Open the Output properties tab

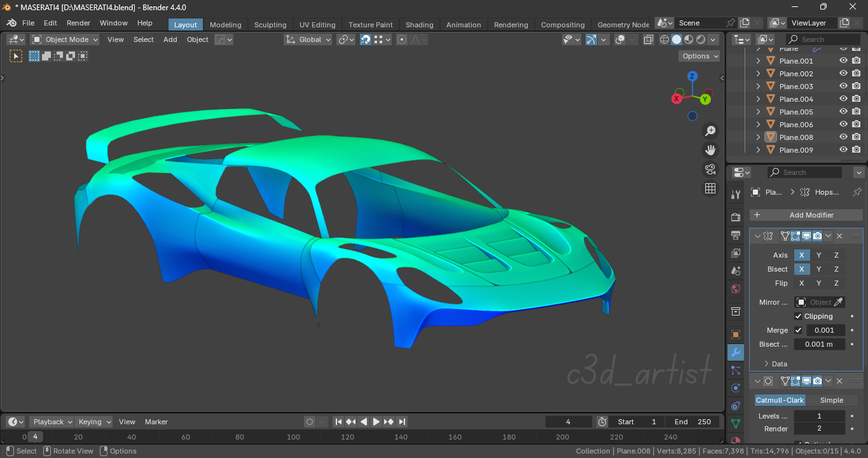[x=736, y=235]
